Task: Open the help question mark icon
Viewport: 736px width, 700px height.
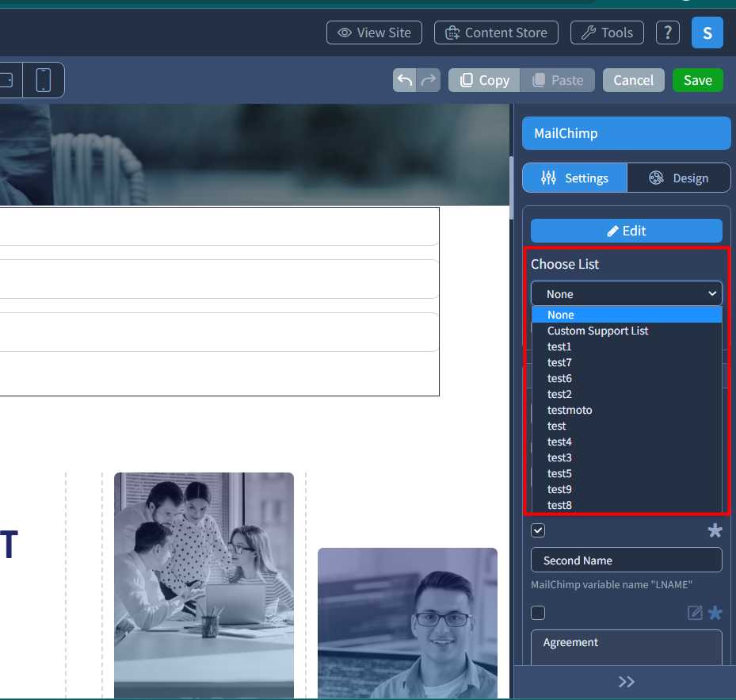Action: click(667, 33)
